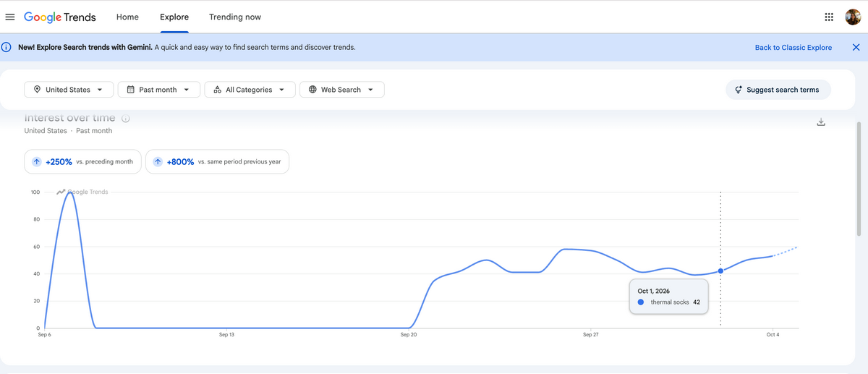Click the 'Interest over time' heading
Screen dimensions: 868x374
click(x=70, y=118)
